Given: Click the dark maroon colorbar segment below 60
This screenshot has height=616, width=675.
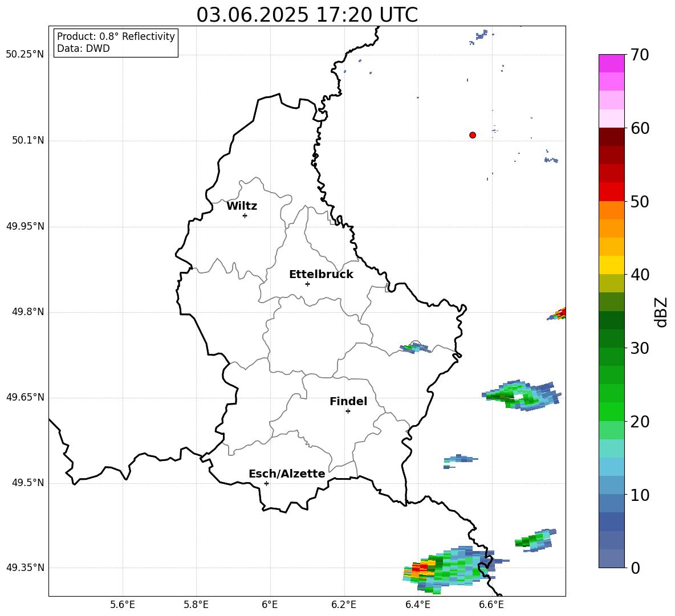Looking at the screenshot, I should point(611,137).
